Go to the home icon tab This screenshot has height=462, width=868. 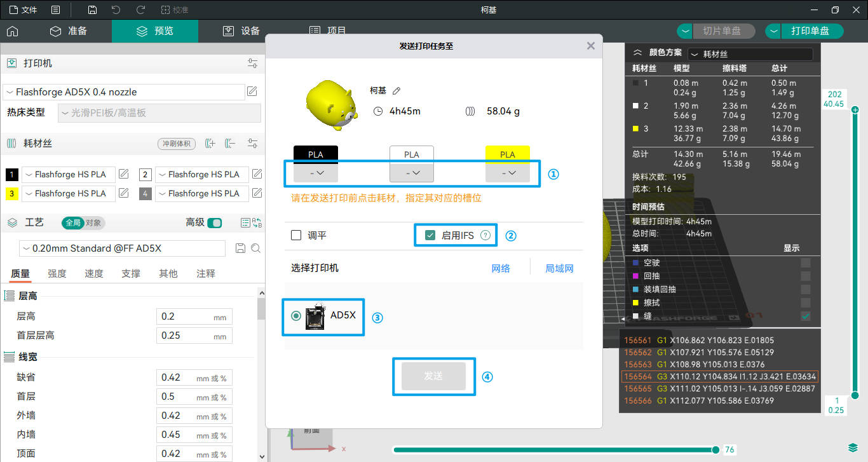[12, 31]
